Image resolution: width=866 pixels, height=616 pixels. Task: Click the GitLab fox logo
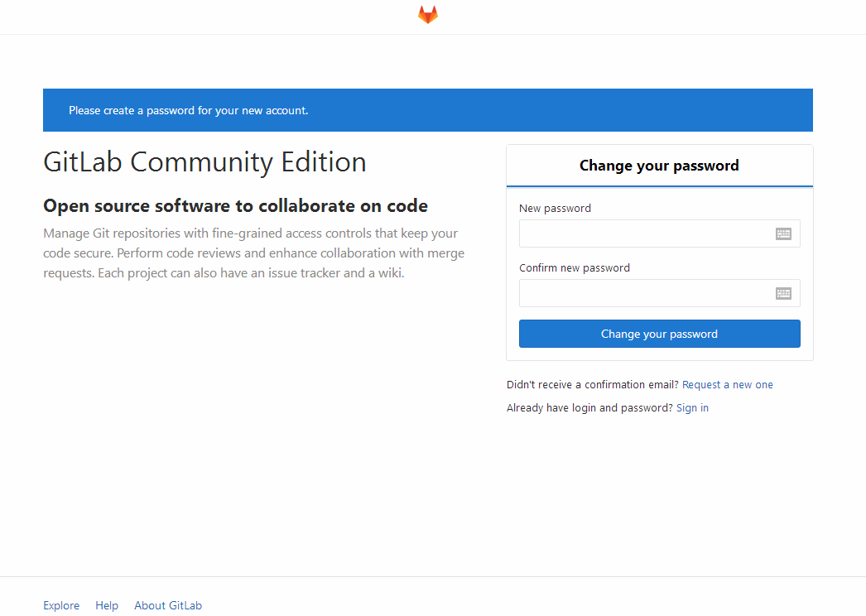(x=428, y=15)
